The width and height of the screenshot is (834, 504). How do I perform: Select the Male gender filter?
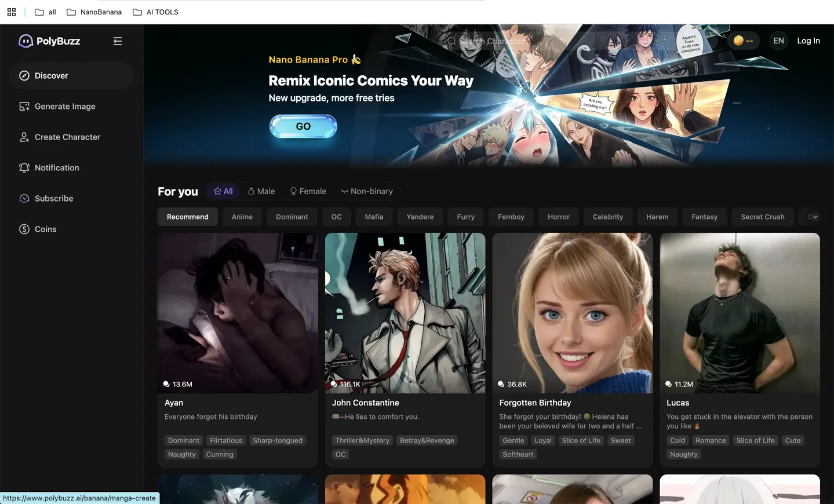pos(261,191)
